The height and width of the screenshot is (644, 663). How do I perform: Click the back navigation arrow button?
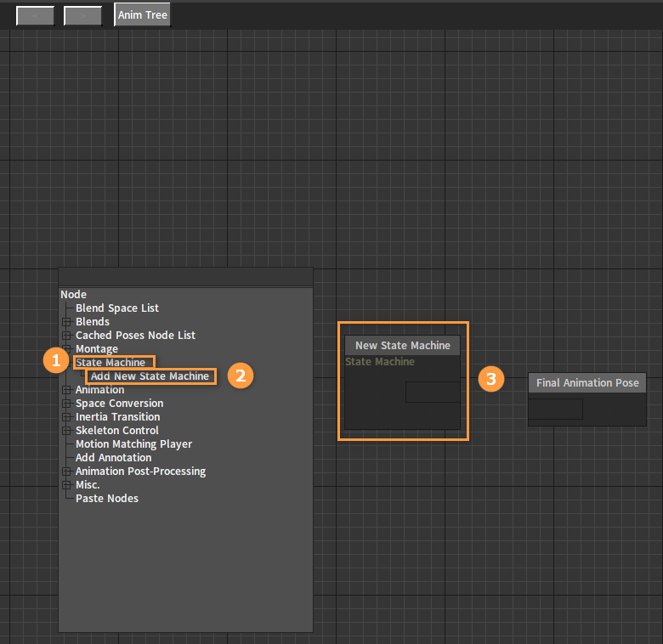35,15
